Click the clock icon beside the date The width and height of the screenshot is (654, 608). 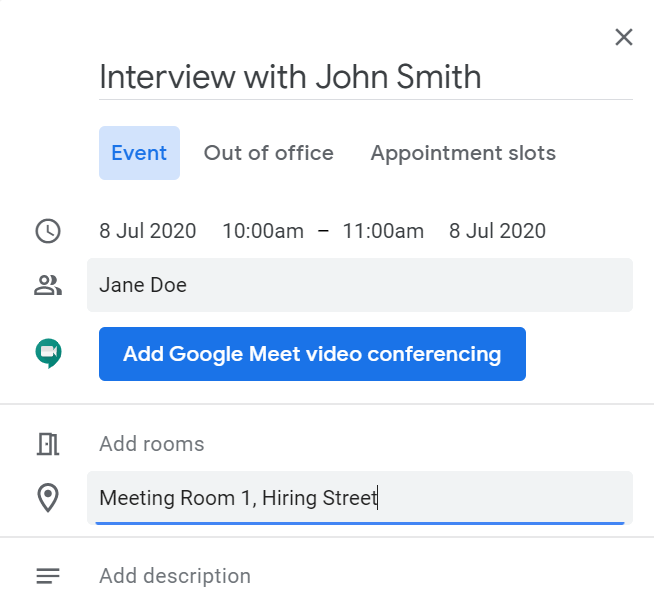[48, 231]
